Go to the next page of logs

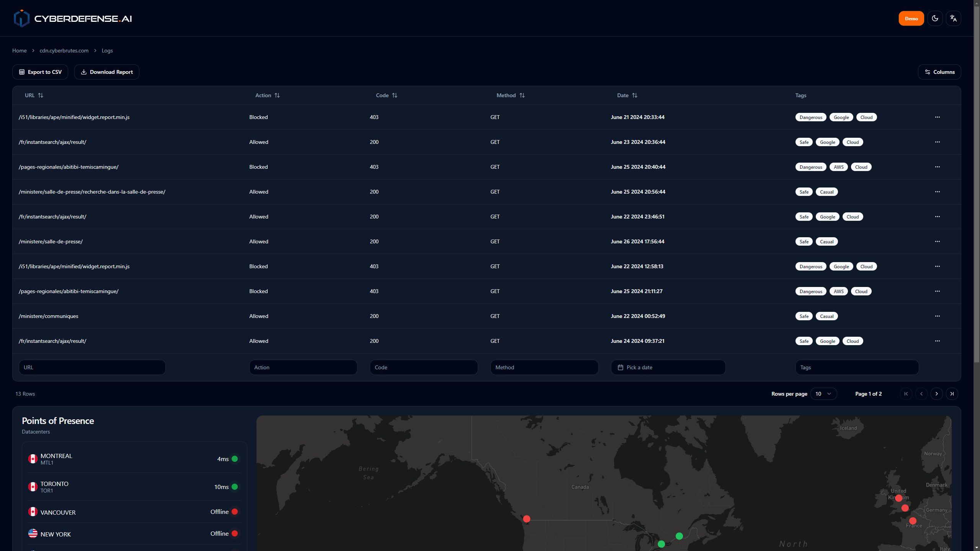[936, 394]
